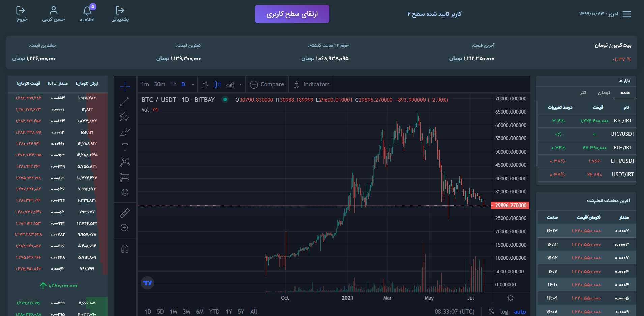Select the BTC/USDT market row

click(x=587, y=134)
